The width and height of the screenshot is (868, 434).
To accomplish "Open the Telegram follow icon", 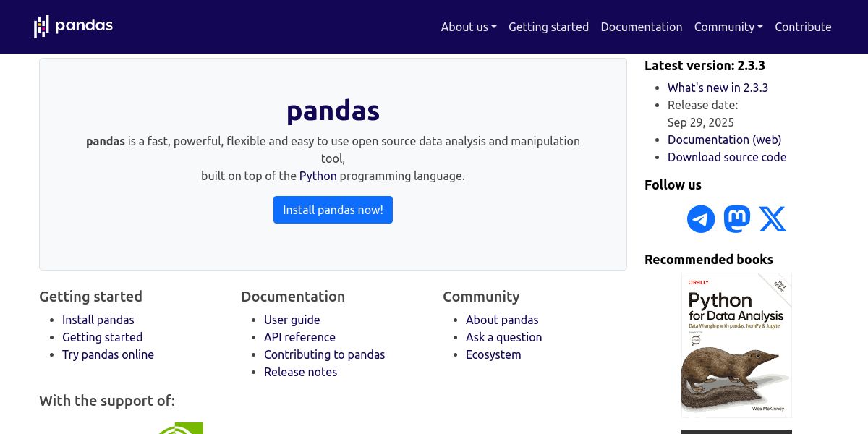I will 701,219.
